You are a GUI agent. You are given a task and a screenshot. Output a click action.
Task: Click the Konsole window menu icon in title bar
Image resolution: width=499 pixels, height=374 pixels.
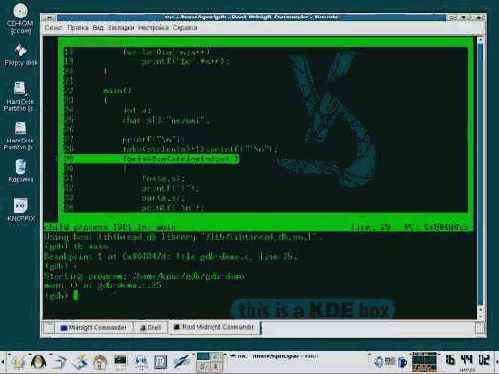(49, 17)
